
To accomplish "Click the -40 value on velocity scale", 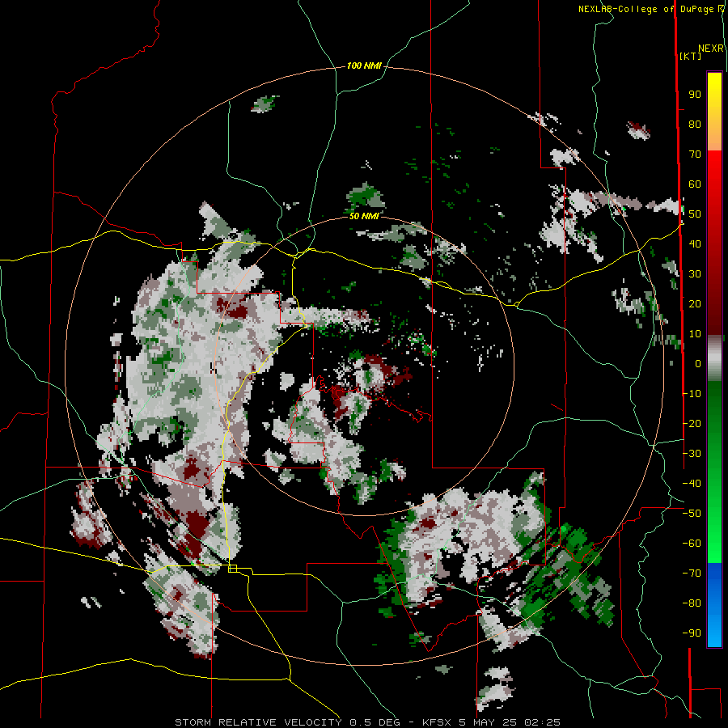I will click(x=692, y=484).
